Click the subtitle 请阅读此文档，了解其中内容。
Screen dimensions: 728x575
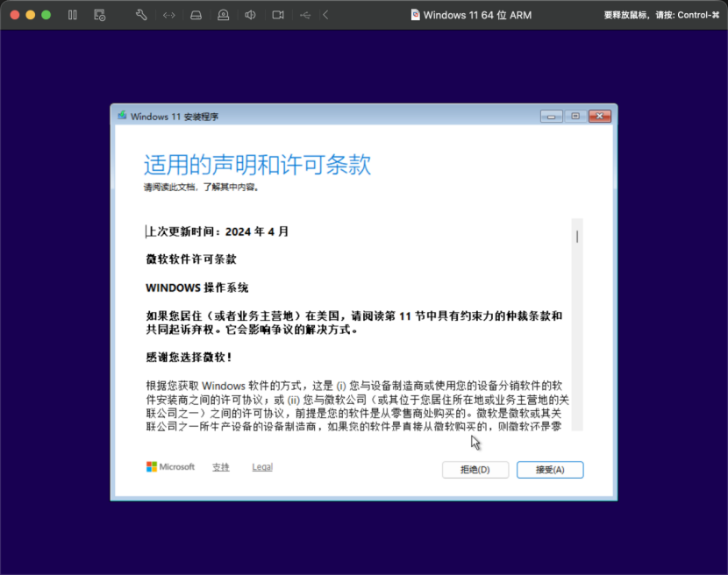click(x=202, y=188)
